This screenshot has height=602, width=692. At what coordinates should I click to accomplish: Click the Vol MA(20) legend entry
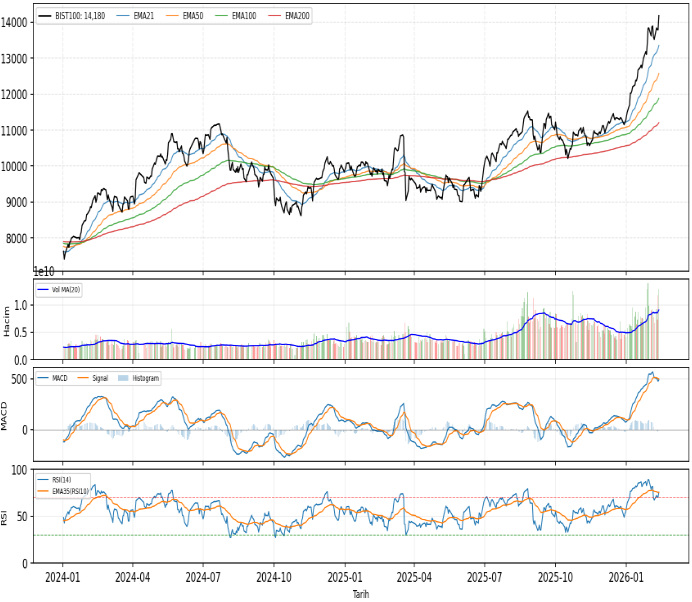pos(64,288)
